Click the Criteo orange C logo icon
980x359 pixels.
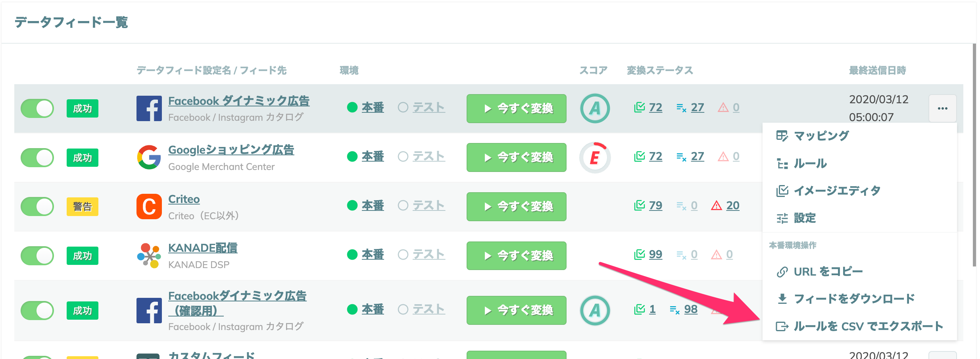pyautogui.click(x=149, y=207)
